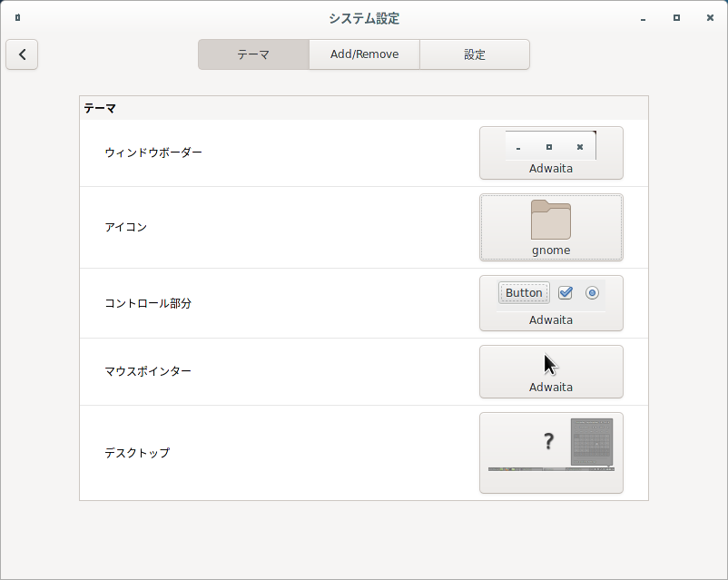Open the Add/Remove tab

(365, 54)
